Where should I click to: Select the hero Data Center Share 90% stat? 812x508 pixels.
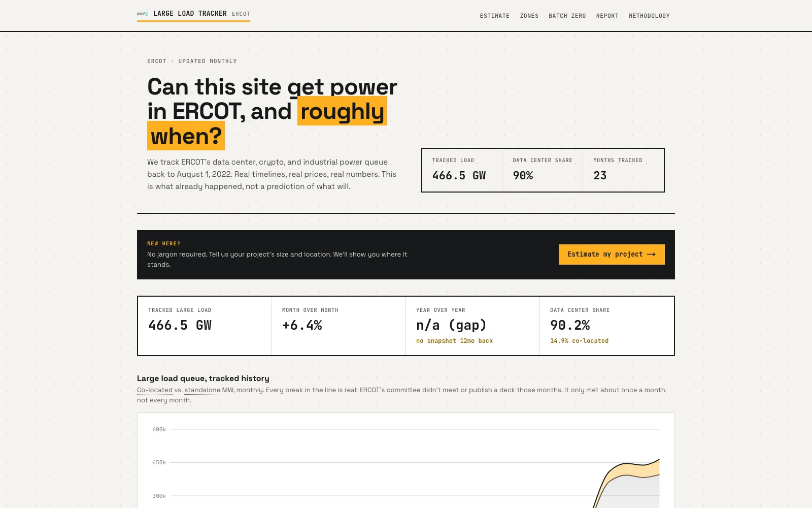pos(543,170)
